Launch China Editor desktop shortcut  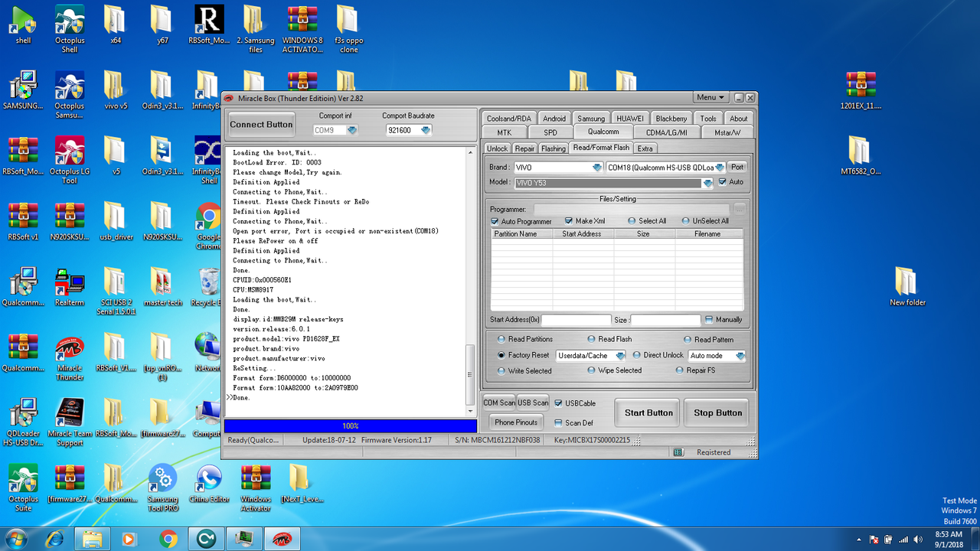point(209,484)
